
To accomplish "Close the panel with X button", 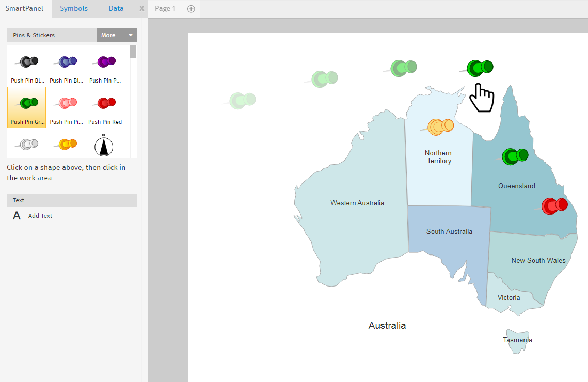I will (x=142, y=9).
